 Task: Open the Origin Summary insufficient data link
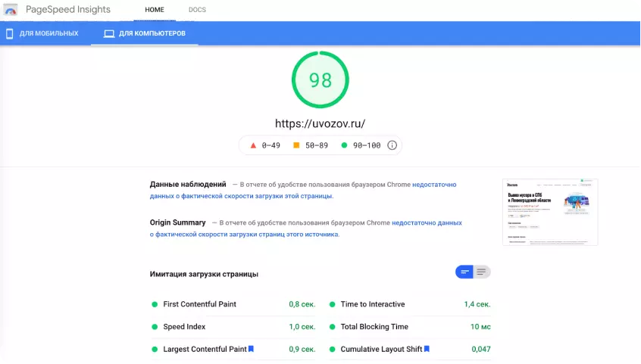click(x=306, y=229)
